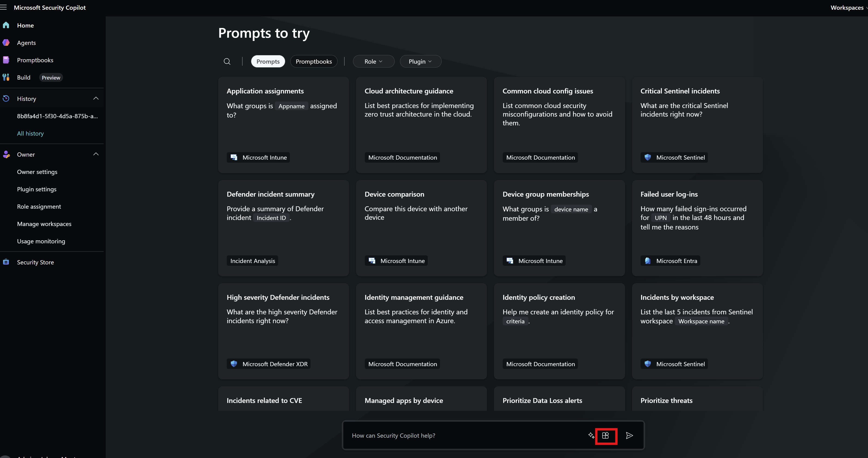Click Microsoft Entra tag on Failed user log-ins
This screenshot has width=868, height=458.
(x=670, y=261)
